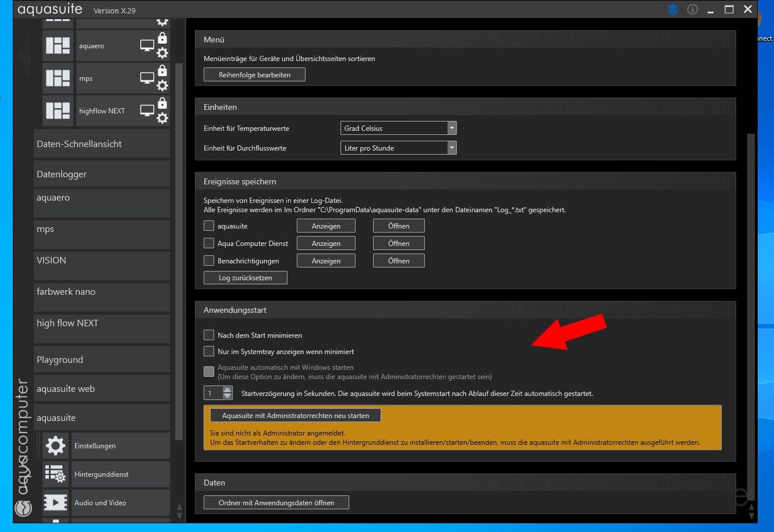Click the Aqua Computer round logo
The width and height of the screenshot is (774, 532).
tap(23, 508)
